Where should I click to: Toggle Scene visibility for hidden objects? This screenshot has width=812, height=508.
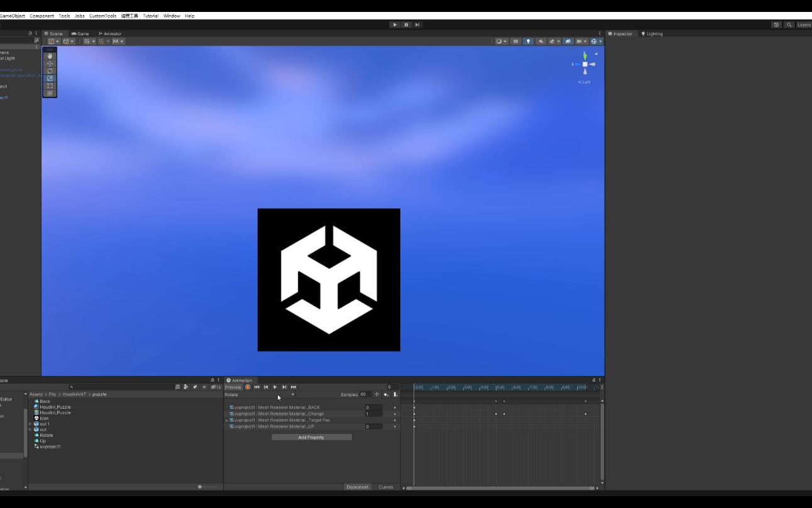(568, 41)
